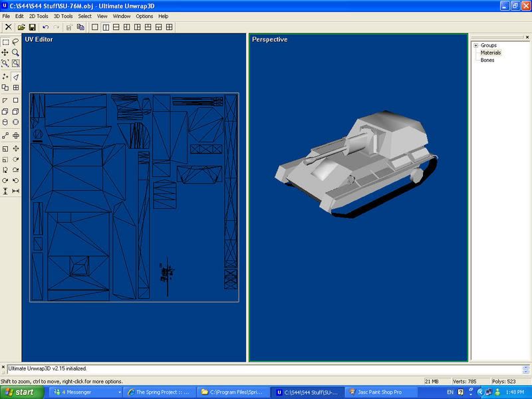Select the four-quadrant viewport layout icon
Viewport: 532px width, 399px height.
(x=169, y=27)
